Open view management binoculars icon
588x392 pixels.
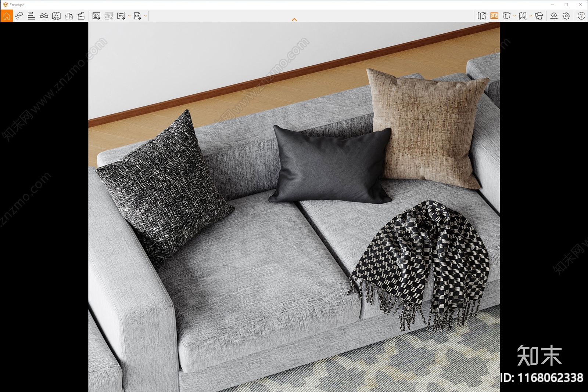pos(44,16)
